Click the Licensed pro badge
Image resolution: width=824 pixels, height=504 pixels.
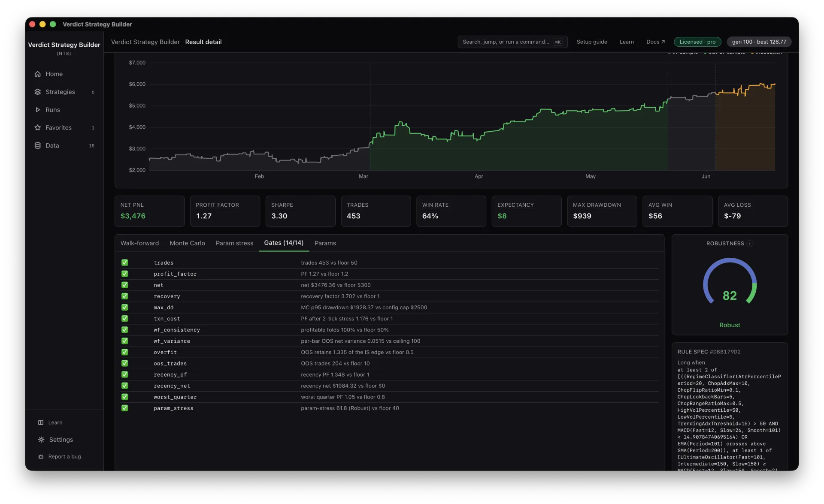point(697,42)
